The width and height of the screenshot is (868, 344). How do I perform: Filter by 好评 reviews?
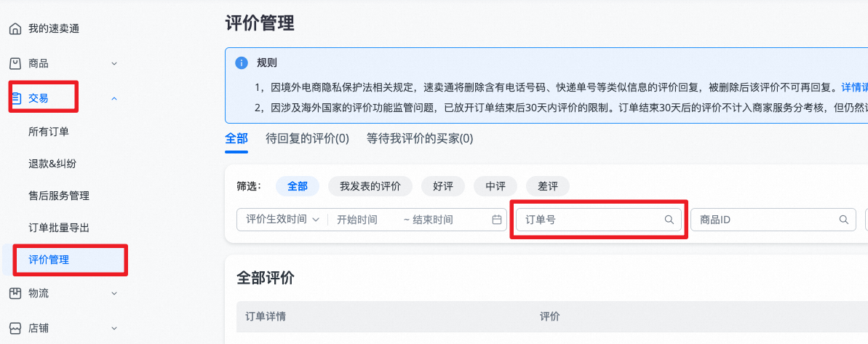tap(443, 186)
